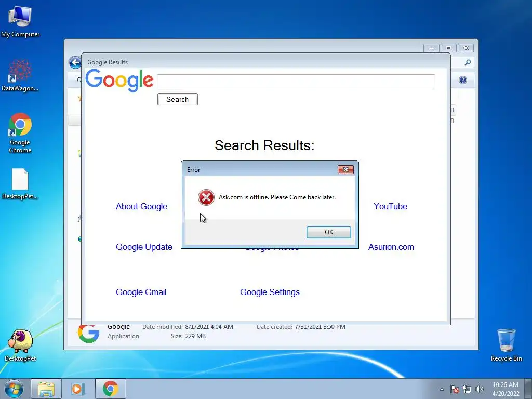The height and width of the screenshot is (399, 532).
Task: Open the My Computer desktop icon
Action: click(x=20, y=21)
